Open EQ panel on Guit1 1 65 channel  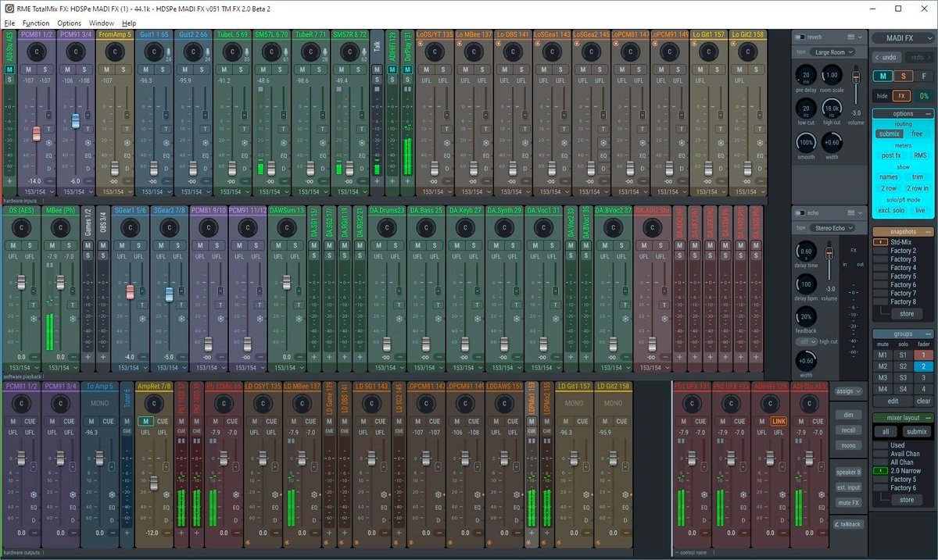pos(166,155)
